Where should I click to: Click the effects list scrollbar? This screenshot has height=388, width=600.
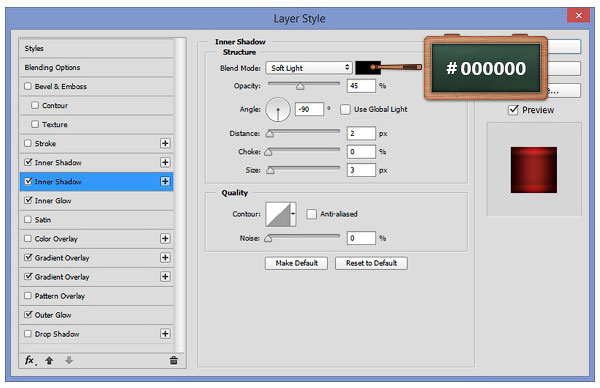point(180,195)
